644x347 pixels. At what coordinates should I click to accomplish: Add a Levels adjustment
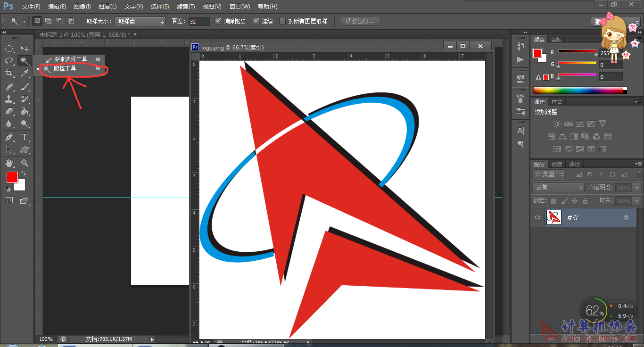click(568, 124)
